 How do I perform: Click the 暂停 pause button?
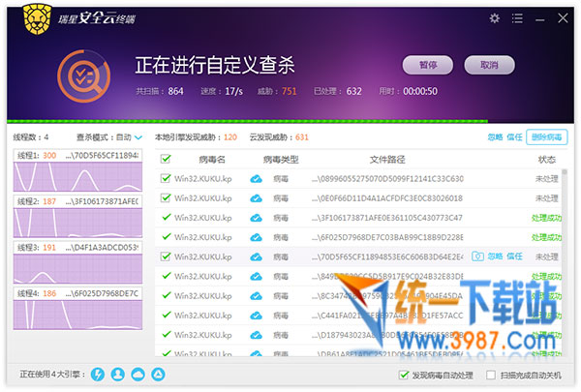click(x=427, y=65)
